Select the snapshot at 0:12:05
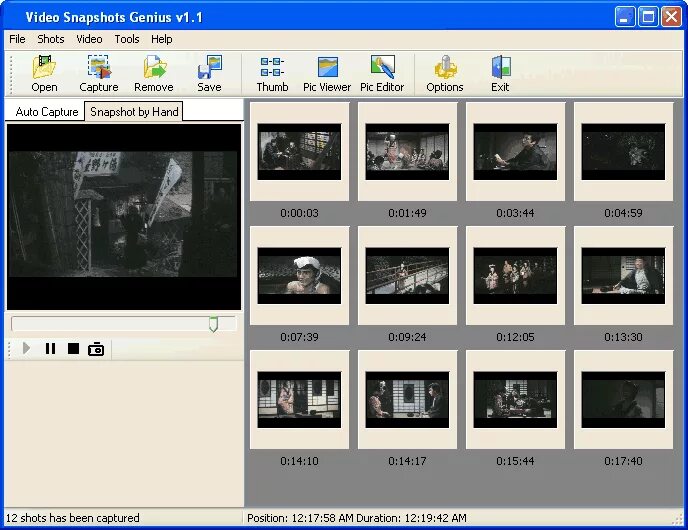 pyautogui.click(x=515, y=276)
